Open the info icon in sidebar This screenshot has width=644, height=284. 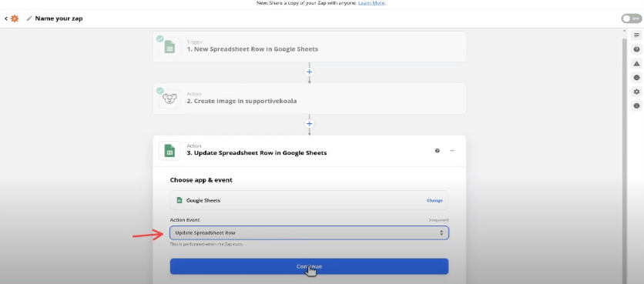coord(636,106)
